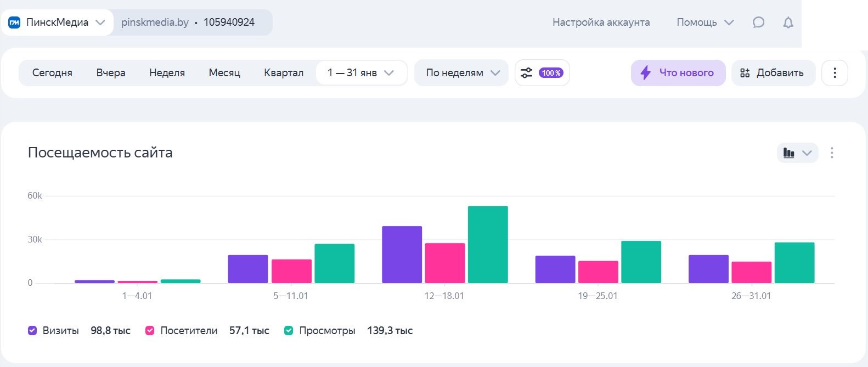Click the ПинскМедиа logo icon

[x=14, y=22]
